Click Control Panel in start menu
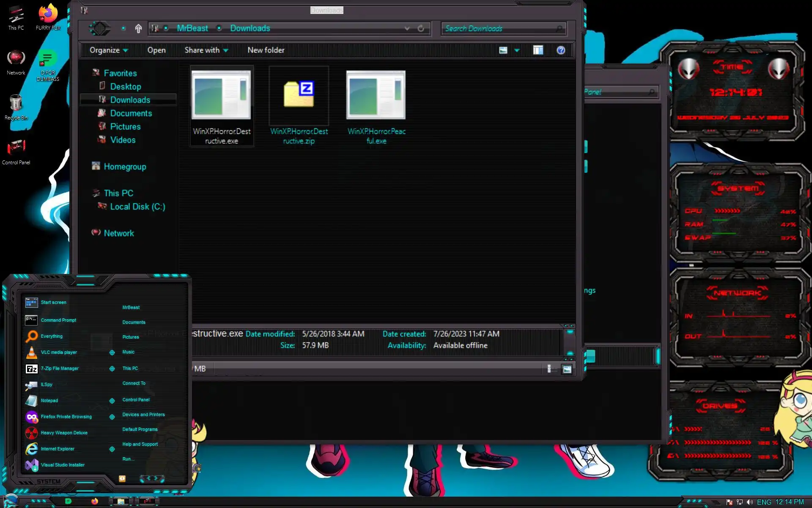Viewport: 812px width, 508px height. [136, 400]
